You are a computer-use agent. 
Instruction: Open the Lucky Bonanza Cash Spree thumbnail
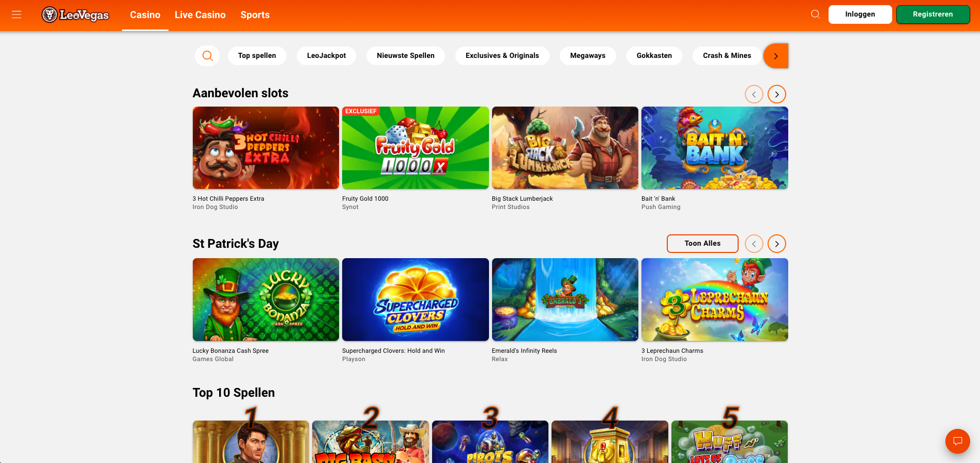click(266, 300)
